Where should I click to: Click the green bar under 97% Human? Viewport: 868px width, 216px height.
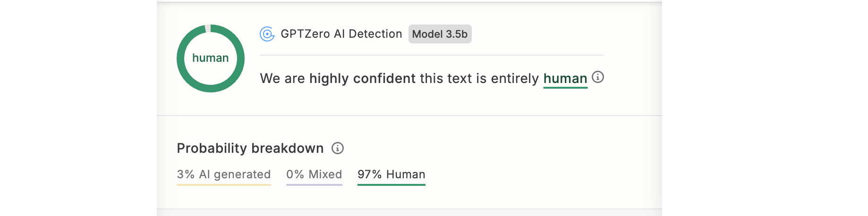click(x=391, y=184)
